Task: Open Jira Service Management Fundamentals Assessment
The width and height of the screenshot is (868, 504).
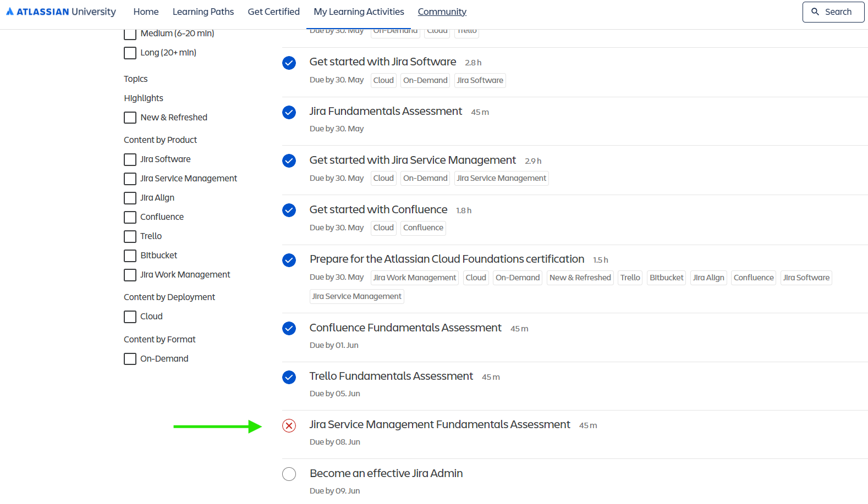Action: coord(440,425)
